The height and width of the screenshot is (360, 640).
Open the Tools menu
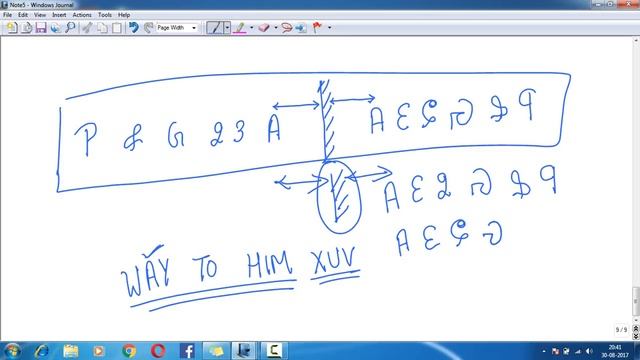click(x=105, y=15)
